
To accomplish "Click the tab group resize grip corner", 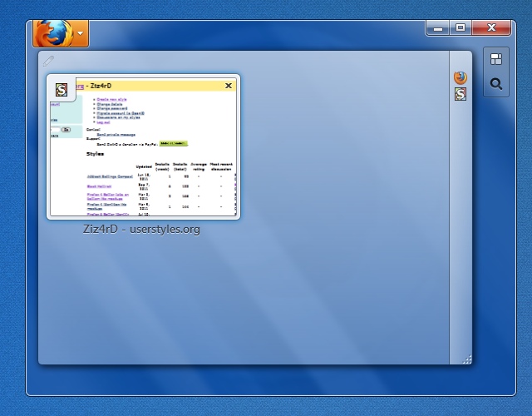I will click(x=467, y=359).
